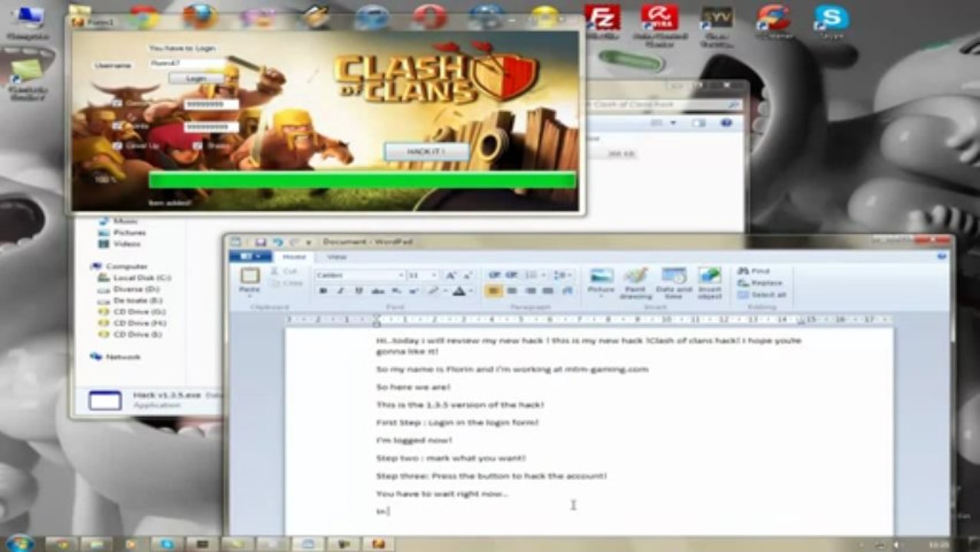Insert a Paint drawing
Viewport: 980px width, 552px height.
635,283
